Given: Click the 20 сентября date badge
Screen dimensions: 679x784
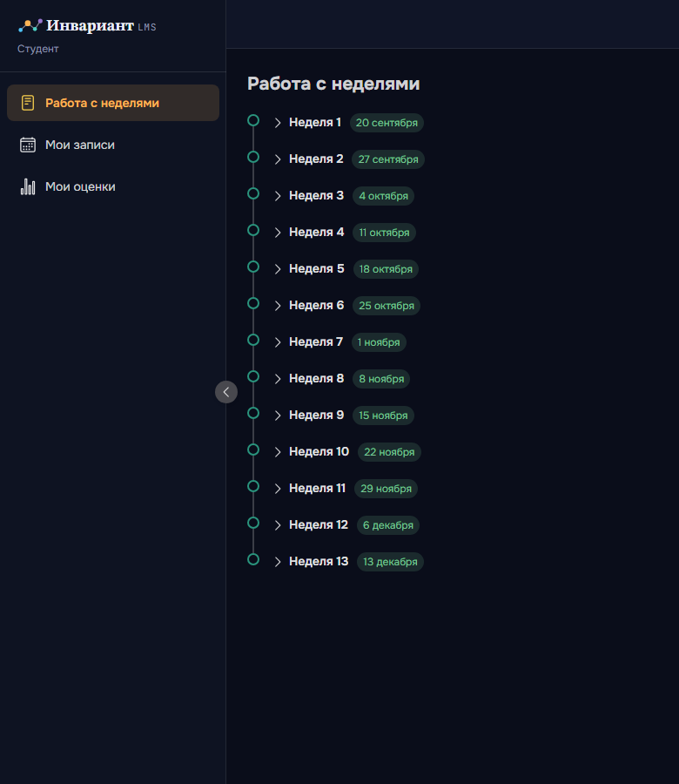Looking at the screenshot, I should tap(387, 123).
